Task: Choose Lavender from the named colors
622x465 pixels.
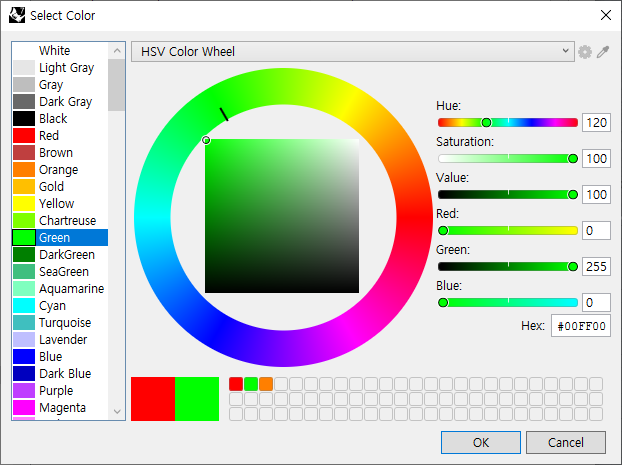Action: [x=60, y=340]
